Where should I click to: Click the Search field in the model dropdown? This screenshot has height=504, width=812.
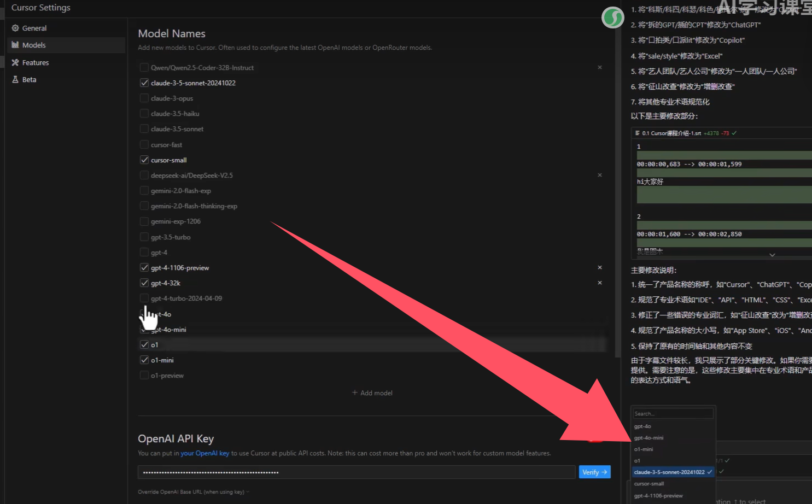coord(673,413)
